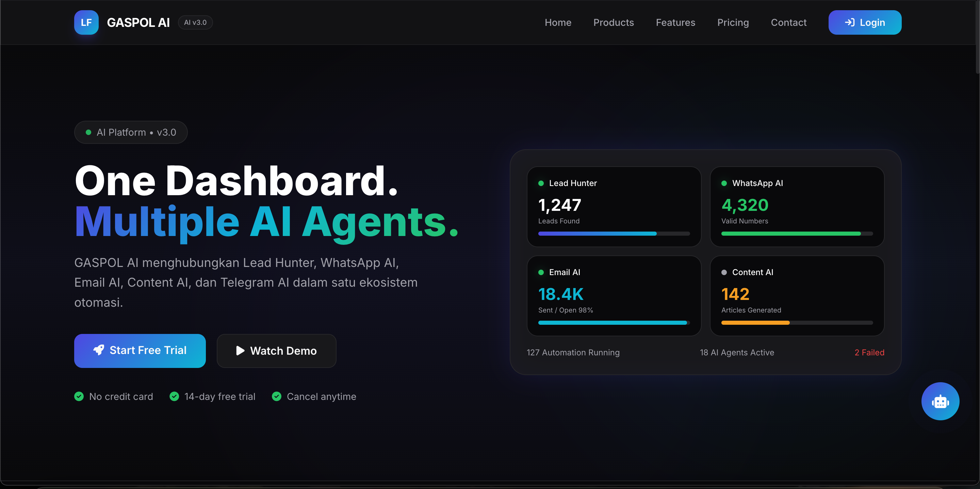Image resolution: width=980 pixels, height=489 pixels.
Task: Click the check icon beside 14-day free trial
Action: pyautogui.click(x=174, y=397)
